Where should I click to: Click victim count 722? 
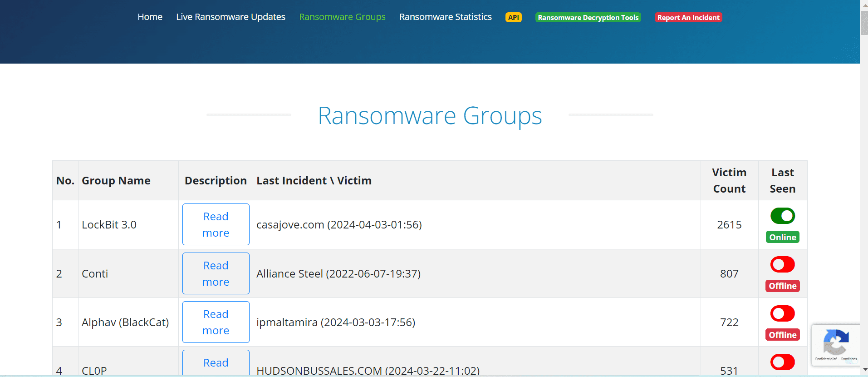[x=729, y=322]
